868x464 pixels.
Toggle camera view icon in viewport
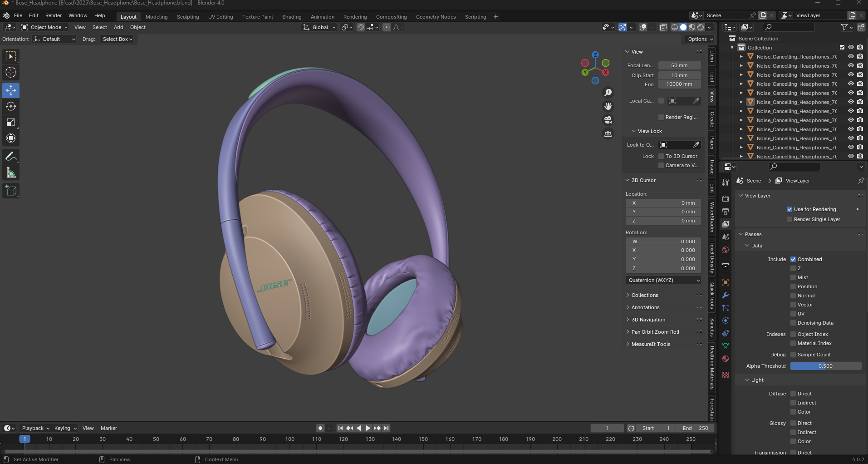coord(608,120)
